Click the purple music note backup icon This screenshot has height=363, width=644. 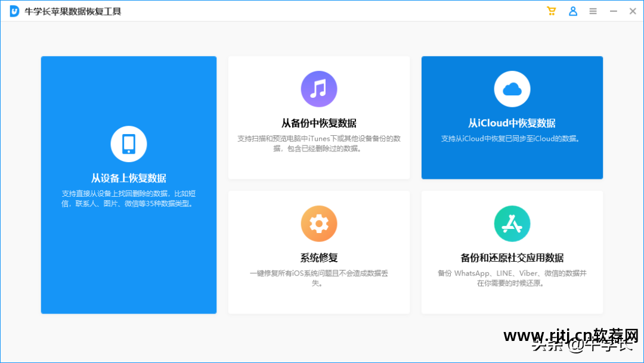tap(318, 88)
